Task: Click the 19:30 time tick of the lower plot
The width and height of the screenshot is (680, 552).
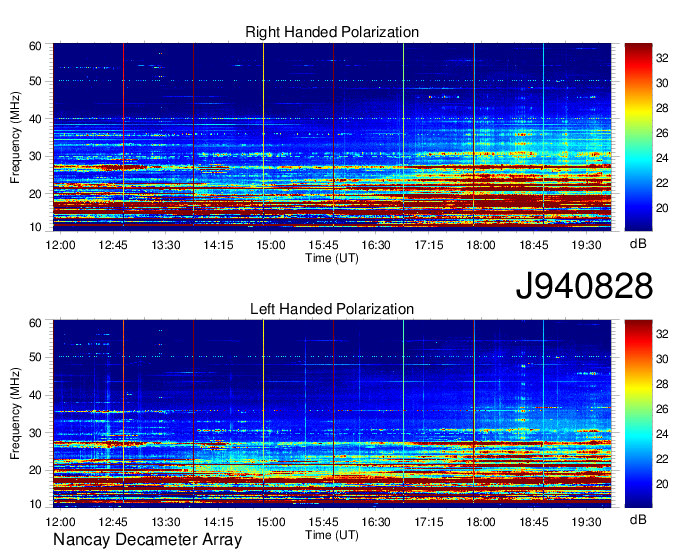Action: pyautogui.click(x=586, y=522)
